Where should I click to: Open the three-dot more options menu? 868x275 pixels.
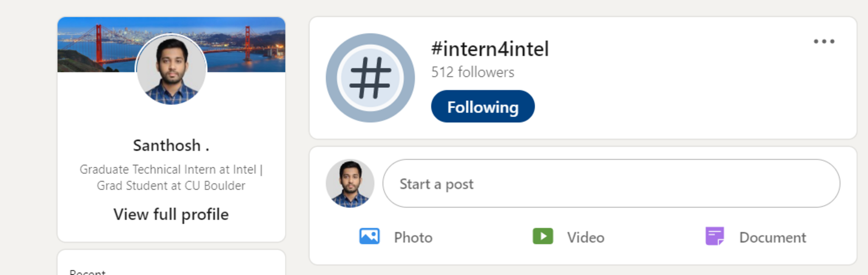click(x=824, y=42)
